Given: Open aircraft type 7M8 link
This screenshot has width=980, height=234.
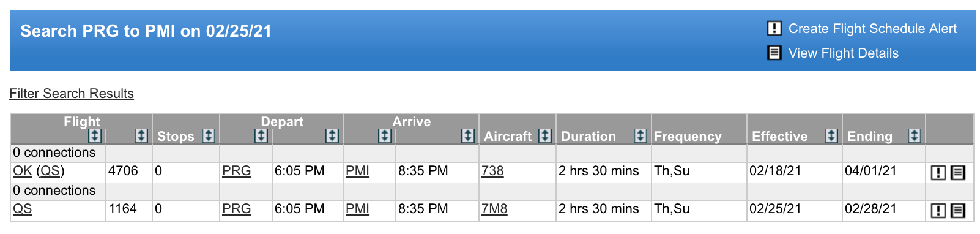Looking at the screenshot, I should click(x=494, y=209).
